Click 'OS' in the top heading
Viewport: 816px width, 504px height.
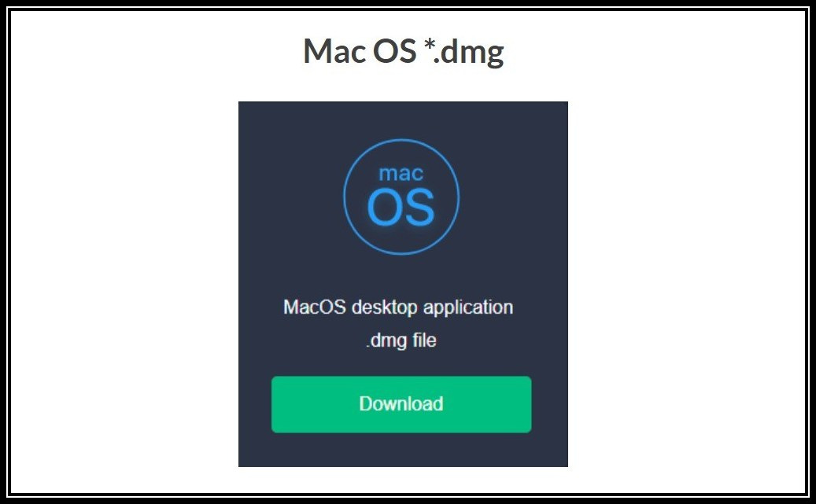point(394,51)
